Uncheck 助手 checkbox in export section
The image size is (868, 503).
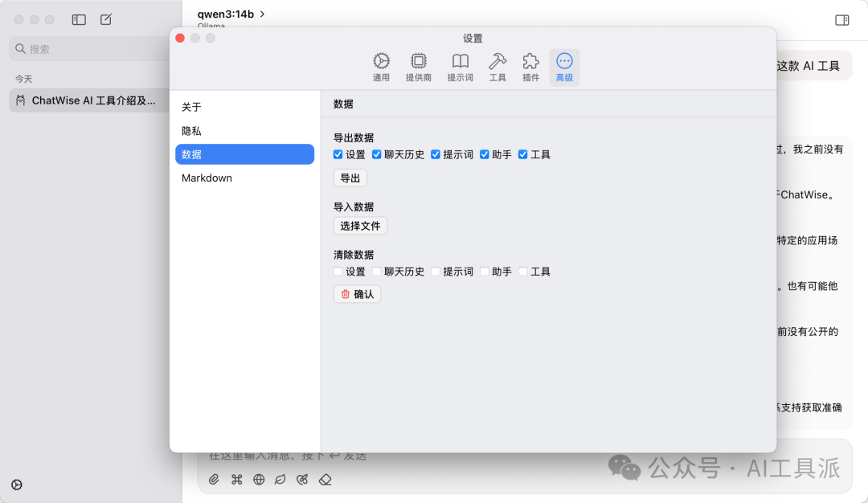(485, 154)
